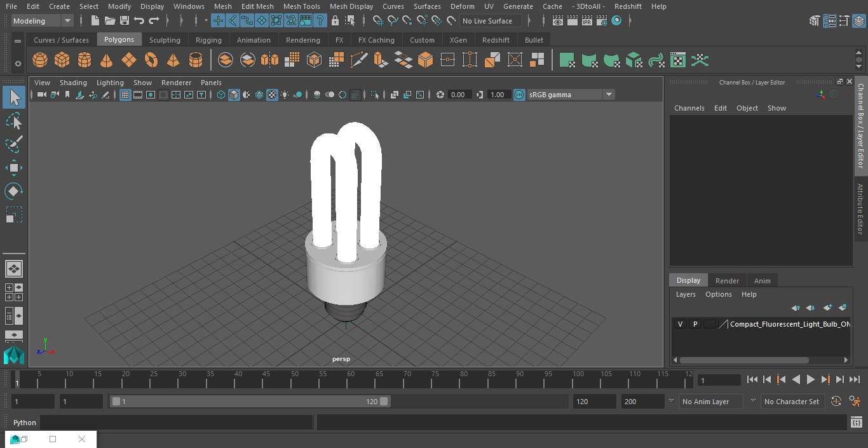Open the Edit Mesh menu
The width and height of the screenshot is (868, 448).
click(257, 6)
